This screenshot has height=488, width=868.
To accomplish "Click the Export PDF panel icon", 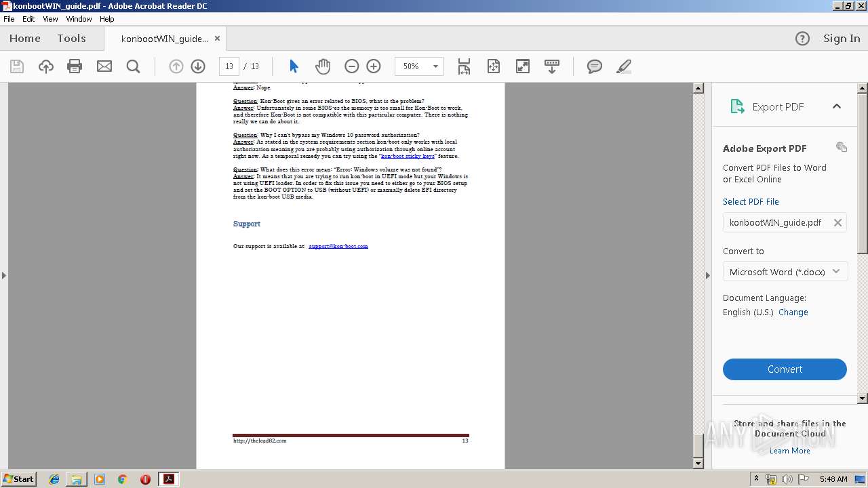I will 737,106.
